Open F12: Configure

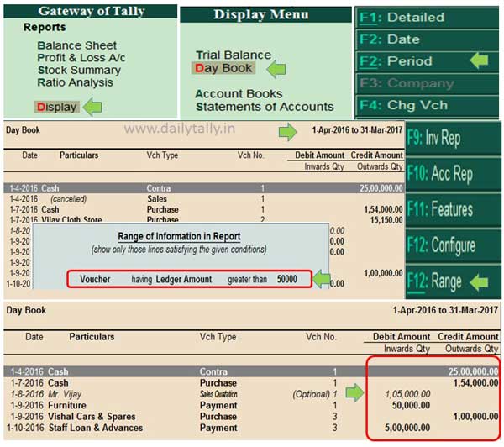coord(454,245)
